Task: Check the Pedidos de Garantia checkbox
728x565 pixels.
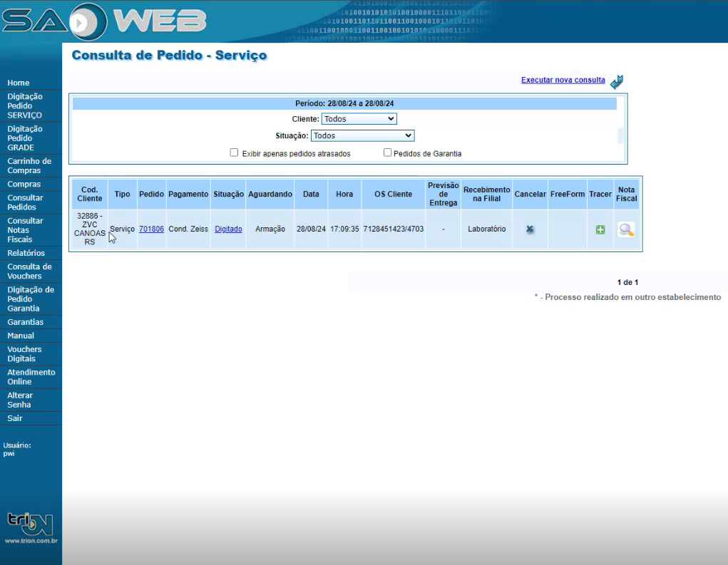Action: pyautogui.click(x=388, y=152)
